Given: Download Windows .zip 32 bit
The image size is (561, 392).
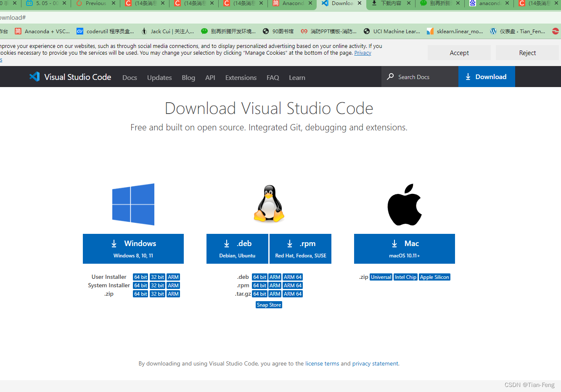Looking at the screenshot, I should (x=157, y=294).
